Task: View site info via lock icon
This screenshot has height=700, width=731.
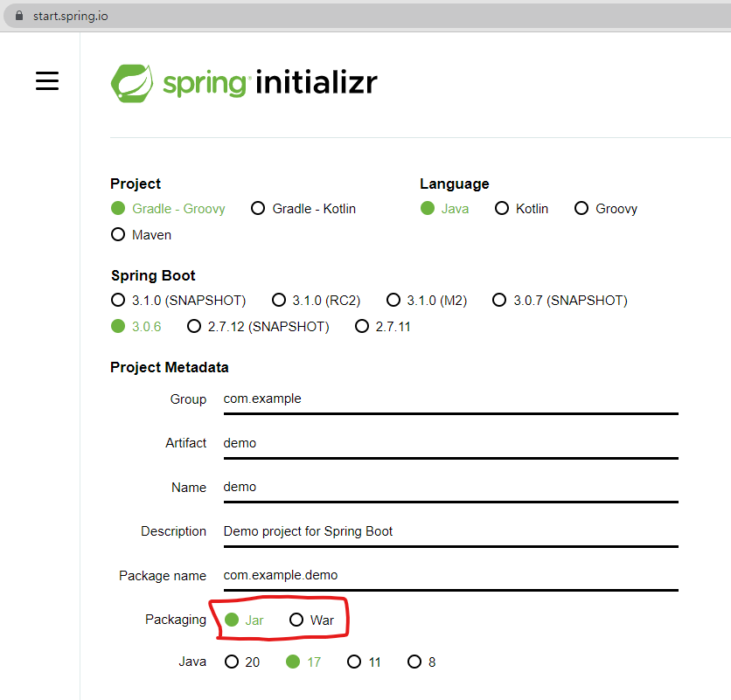Action: pyautogui.click(x=19, y=16)
